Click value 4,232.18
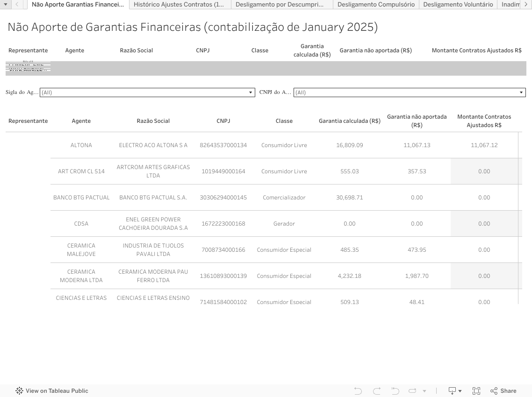This screenshot has height=397, width=532. pos(350,276)
